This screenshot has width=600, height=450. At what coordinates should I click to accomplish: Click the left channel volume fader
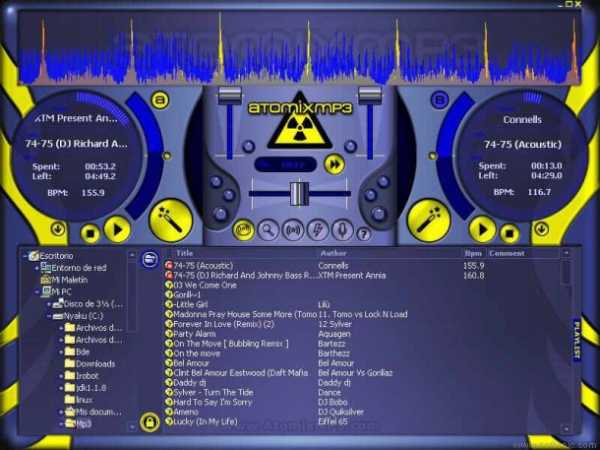[x=230, y=95]
